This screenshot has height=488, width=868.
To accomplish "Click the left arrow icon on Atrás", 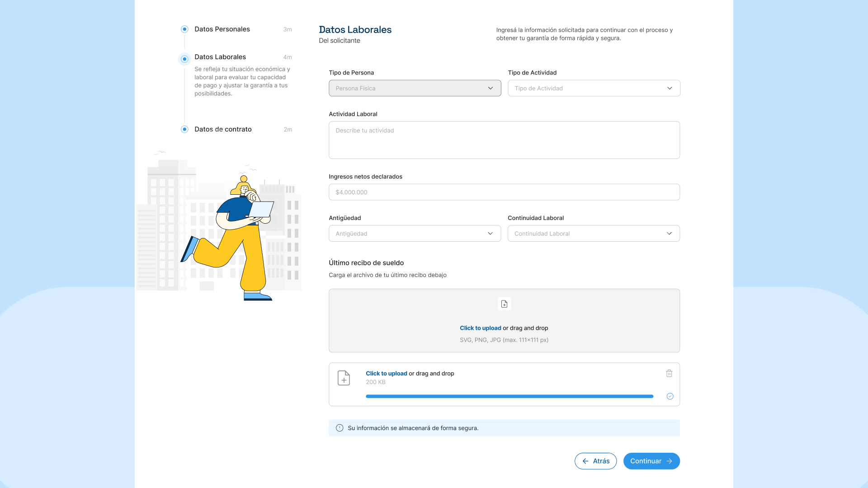I will (585, 461).
